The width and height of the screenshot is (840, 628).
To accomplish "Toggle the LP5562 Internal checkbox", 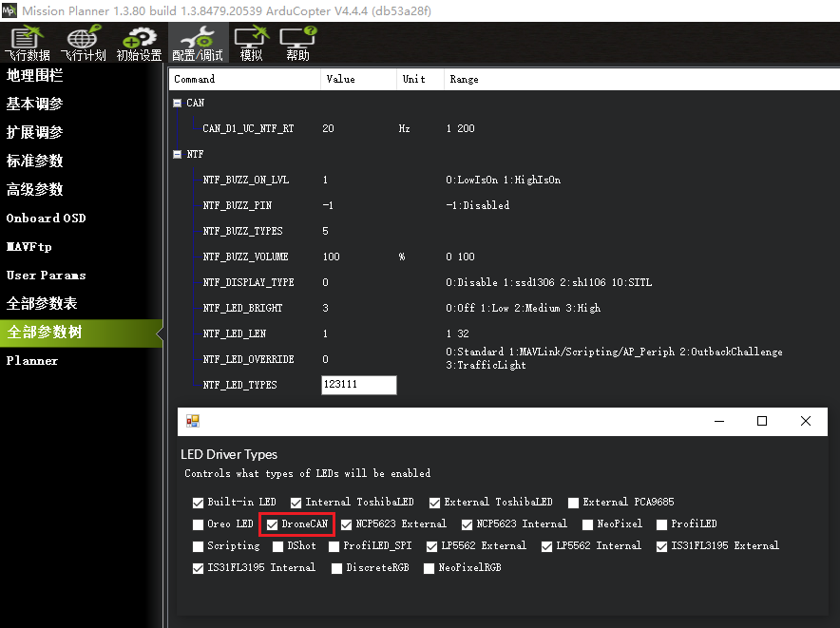I will [546, 546].
